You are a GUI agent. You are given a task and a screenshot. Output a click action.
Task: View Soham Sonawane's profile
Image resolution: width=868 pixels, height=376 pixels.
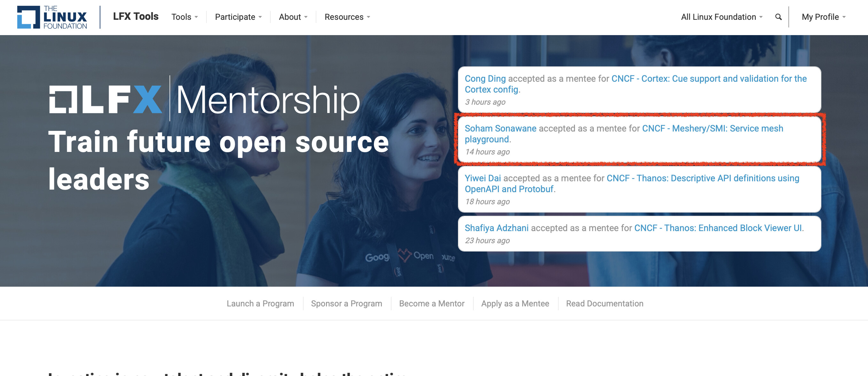[500, 128]
